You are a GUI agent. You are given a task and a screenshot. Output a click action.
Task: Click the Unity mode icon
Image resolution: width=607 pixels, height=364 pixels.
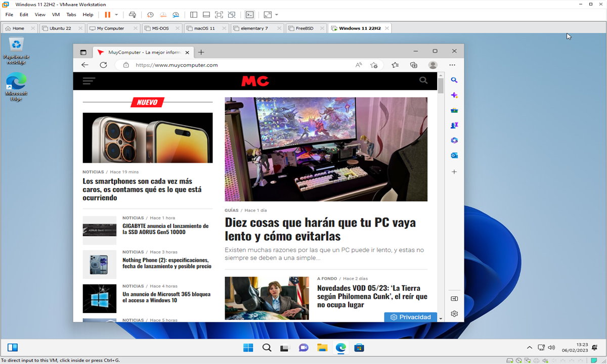tap(231, 15)
